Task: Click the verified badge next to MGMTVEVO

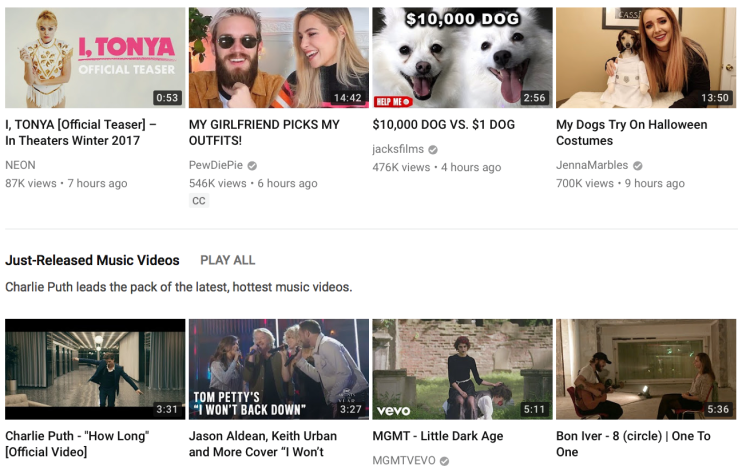Action: [x=444, y=461]
